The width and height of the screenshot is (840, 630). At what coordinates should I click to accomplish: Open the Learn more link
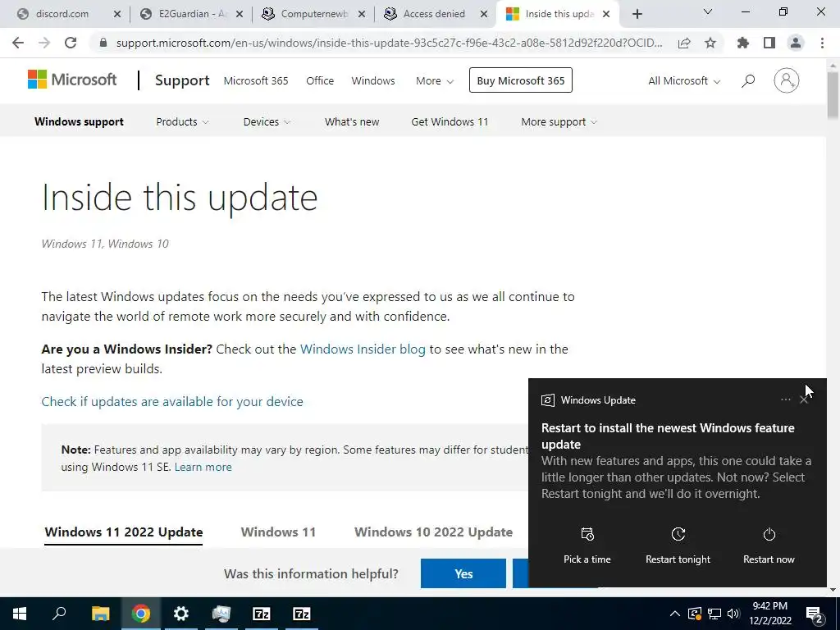(x=203, y=467)
